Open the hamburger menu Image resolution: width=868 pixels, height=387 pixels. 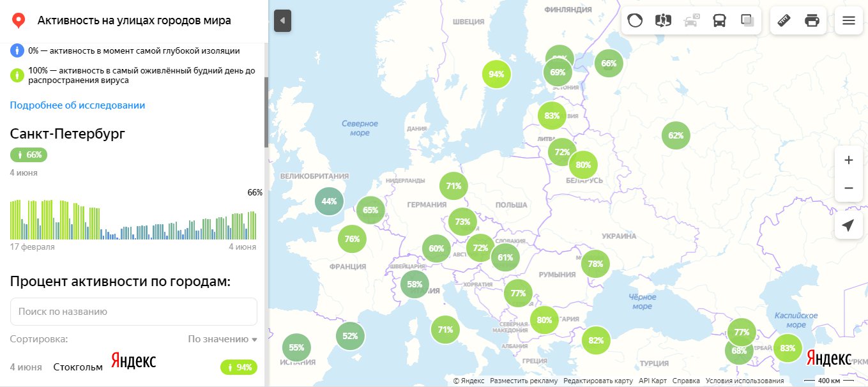click(849, 20)
